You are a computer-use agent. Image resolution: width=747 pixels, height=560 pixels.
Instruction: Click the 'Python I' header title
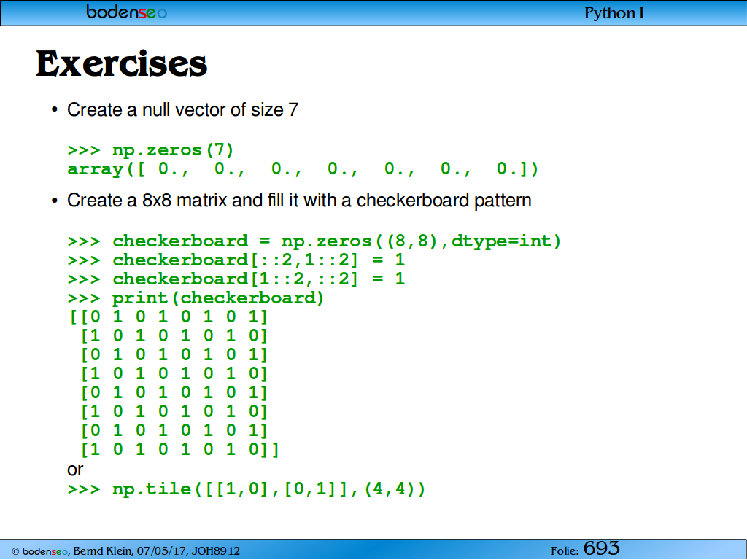pos(614,13)
